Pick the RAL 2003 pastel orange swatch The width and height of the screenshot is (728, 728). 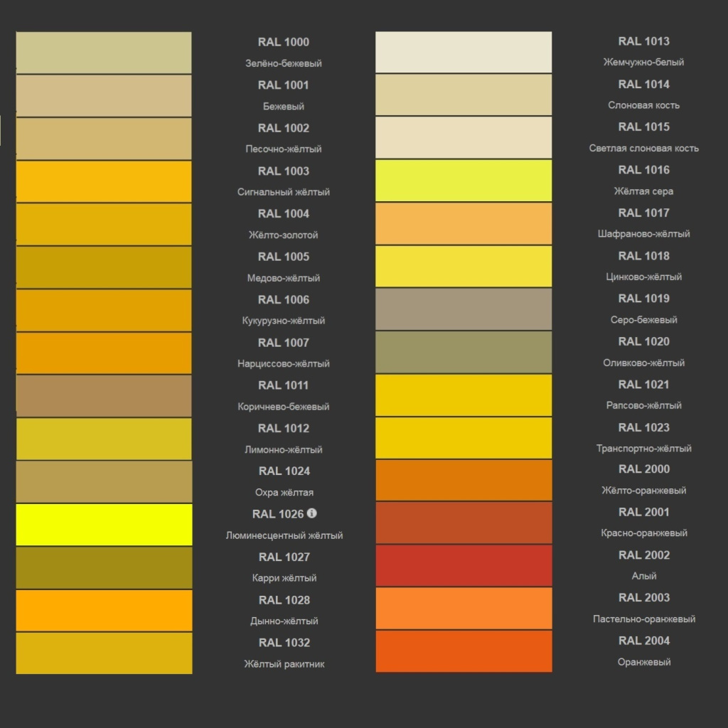464,609
